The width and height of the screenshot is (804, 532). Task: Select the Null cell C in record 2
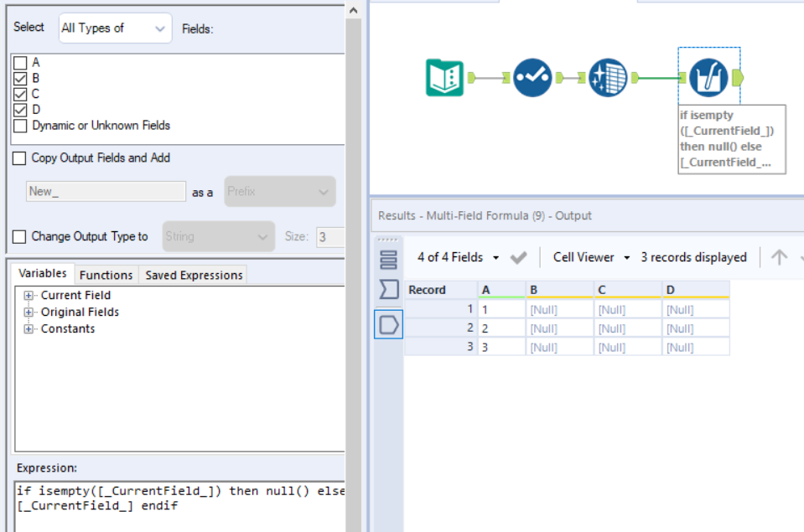click(628, 328)
